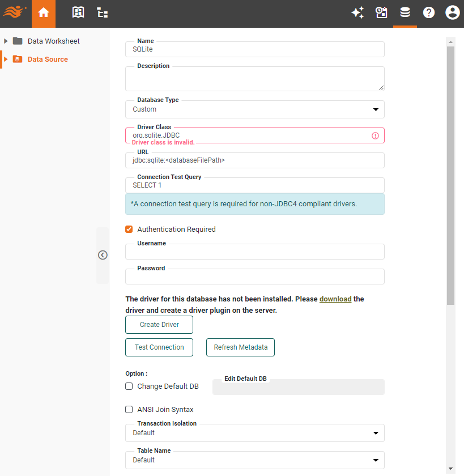Collapse the sidebar using the chevron arrow
The width and height of the screenshot is (464, 476).
103,255
